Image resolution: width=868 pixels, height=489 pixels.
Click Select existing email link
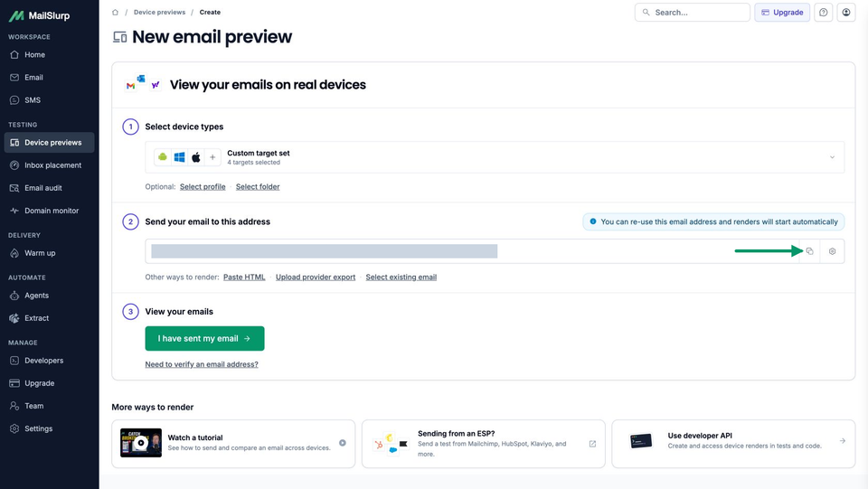401,277
